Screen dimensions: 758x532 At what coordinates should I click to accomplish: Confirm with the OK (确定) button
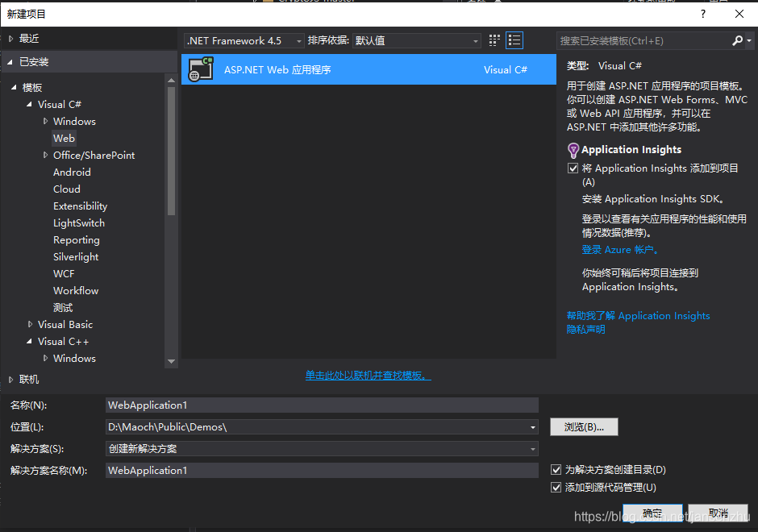pos(652,513)
